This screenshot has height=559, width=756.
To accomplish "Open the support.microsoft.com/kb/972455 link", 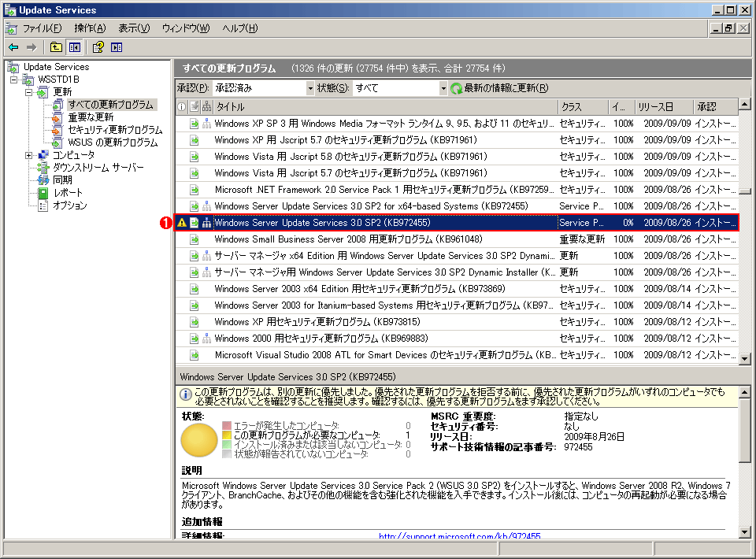I will (x=459, y=536).
